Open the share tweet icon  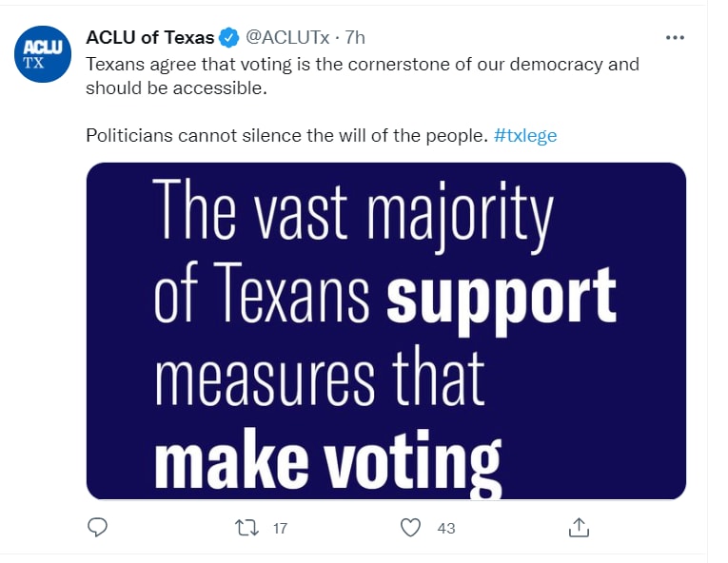[x=579, y=527]
